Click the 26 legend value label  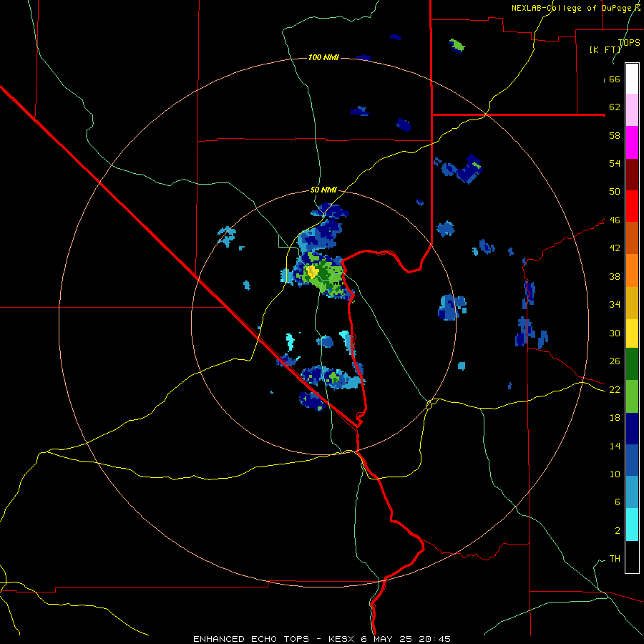coord(615,361)
